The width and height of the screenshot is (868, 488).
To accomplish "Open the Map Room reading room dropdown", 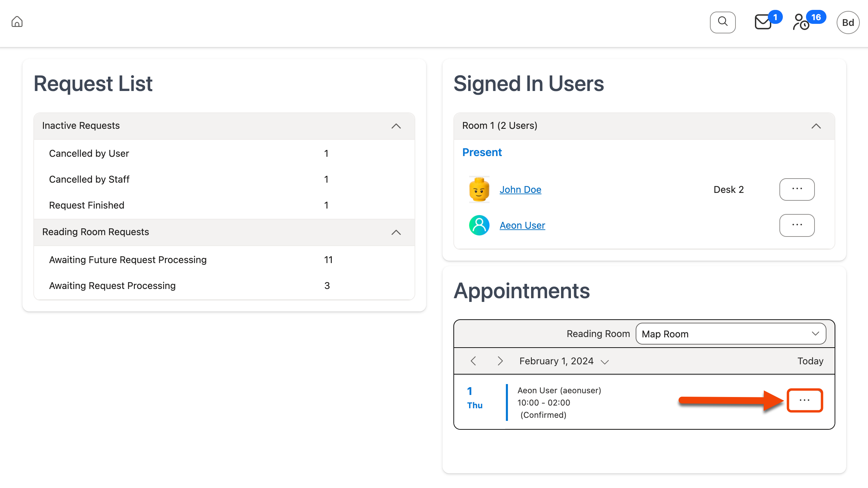I will tap(731, 334).
